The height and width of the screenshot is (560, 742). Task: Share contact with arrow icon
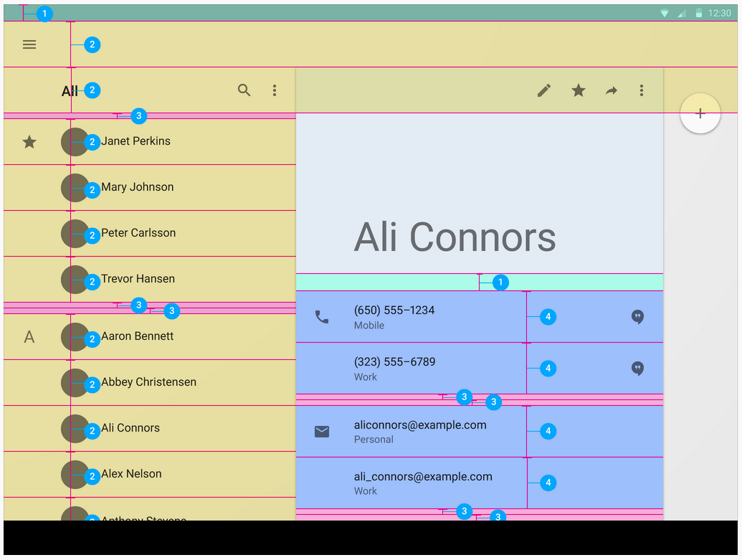tap(612, 90)
